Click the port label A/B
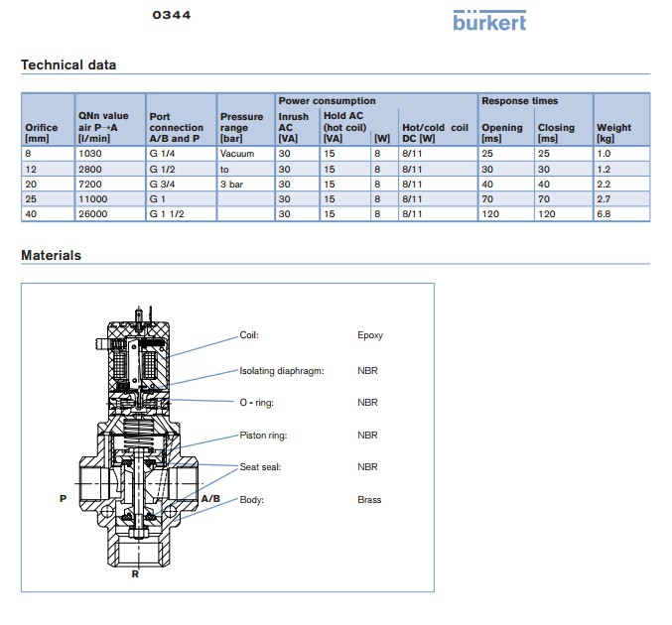 click(x=210, y=498)
